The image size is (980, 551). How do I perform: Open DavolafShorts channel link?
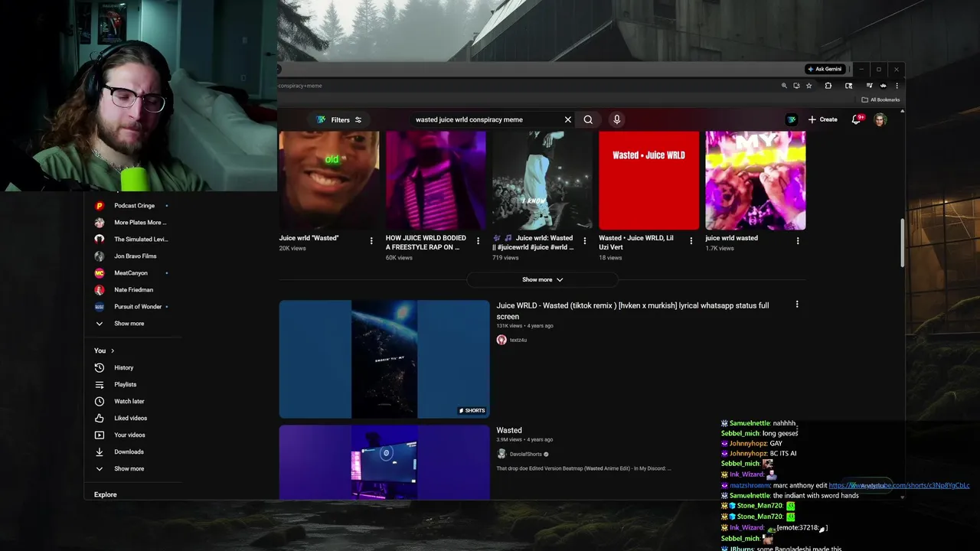(525, 454)
